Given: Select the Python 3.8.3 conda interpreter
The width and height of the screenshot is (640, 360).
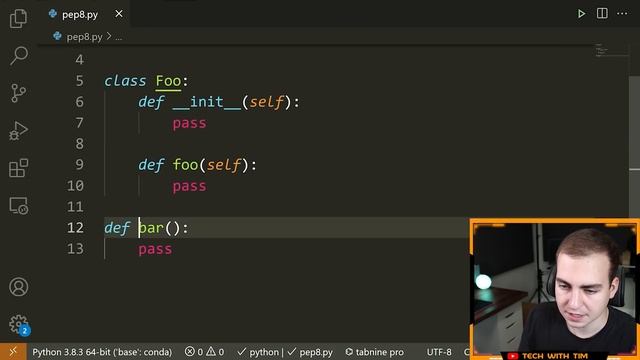Looking at the screenshot, I should (102, 352).
